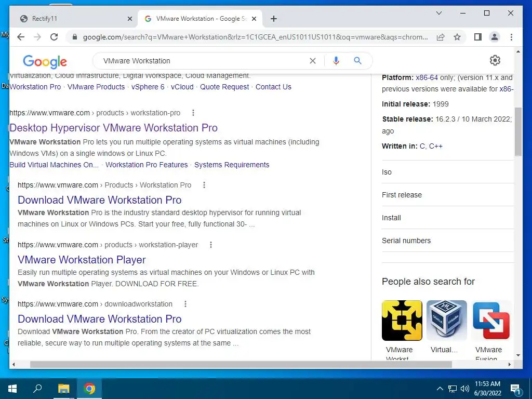Open the volume speaker tray icon
The width and height of the screenshot is (532, 399).
click(465, 389)
